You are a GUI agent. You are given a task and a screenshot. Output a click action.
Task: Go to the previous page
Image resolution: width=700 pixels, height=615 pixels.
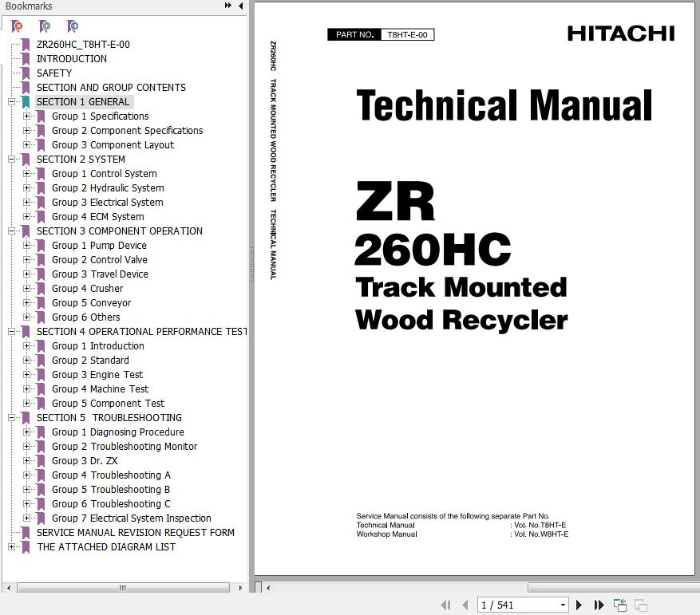(465, 605)
